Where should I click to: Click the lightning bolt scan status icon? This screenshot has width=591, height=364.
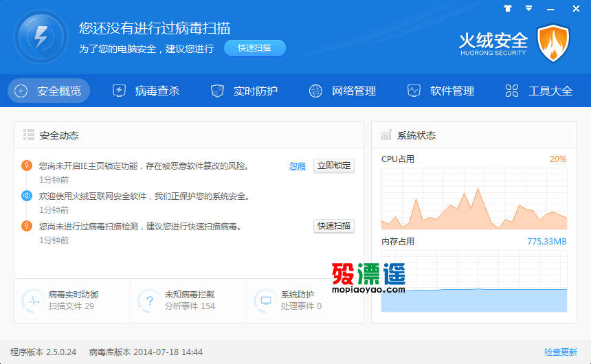click(41, 37)
